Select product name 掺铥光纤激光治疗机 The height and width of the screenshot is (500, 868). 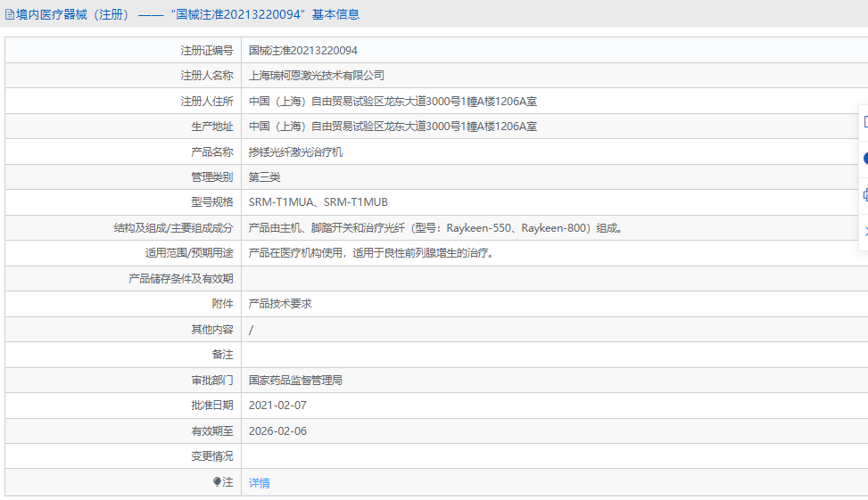tap(295, 152)
